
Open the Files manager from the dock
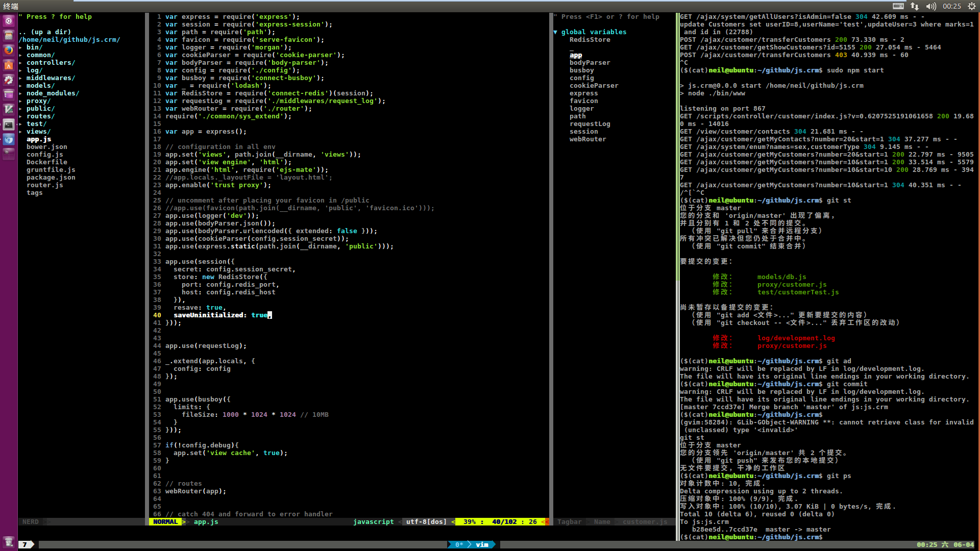click(9, 35)
